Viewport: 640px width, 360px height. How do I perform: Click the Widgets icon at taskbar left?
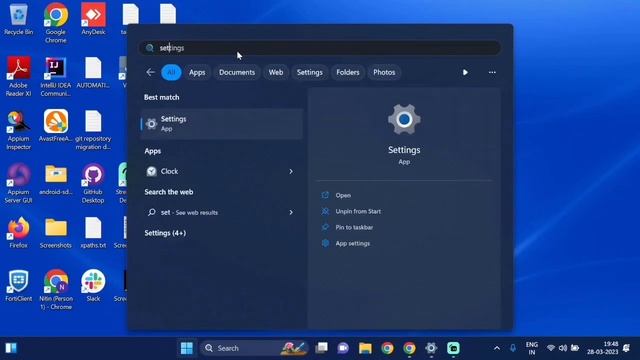click(x=11, y=348)
